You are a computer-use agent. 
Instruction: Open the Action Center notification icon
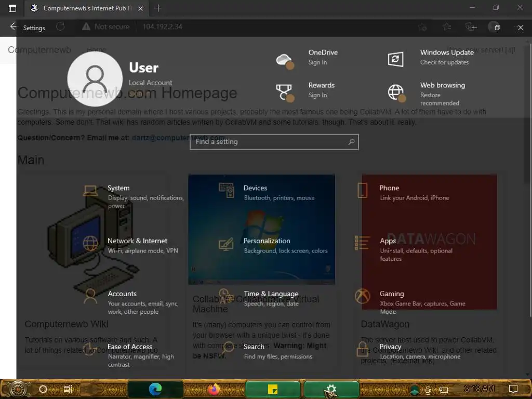pyautogui.click(x=513, y=389)
